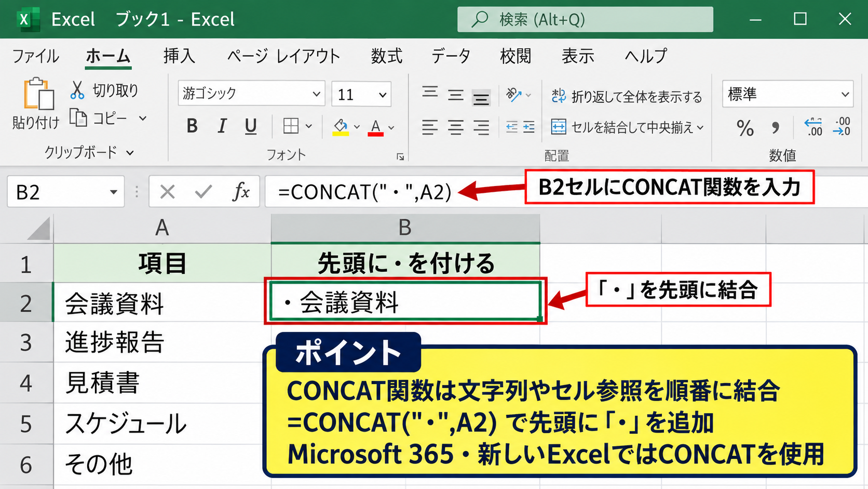Screen dimensions: 868x489
Task: Align text right
Action: pos(481,127)
